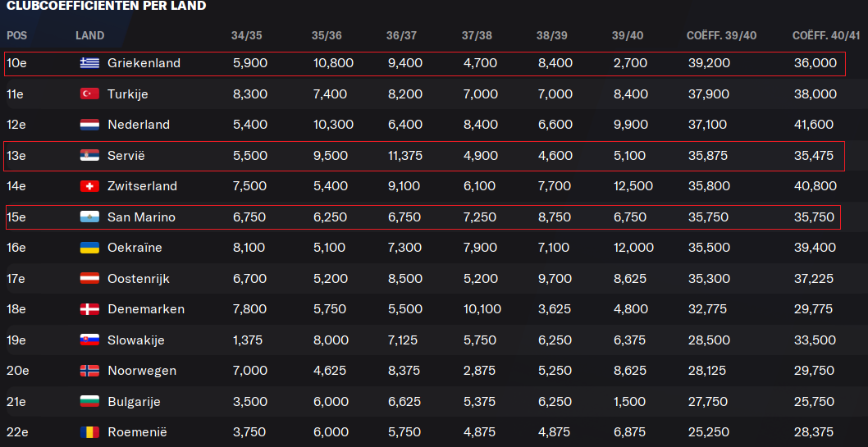Open the Bulgarije country link
The image size is (868, 447).
pyautogui.click(x=134, y=402)
